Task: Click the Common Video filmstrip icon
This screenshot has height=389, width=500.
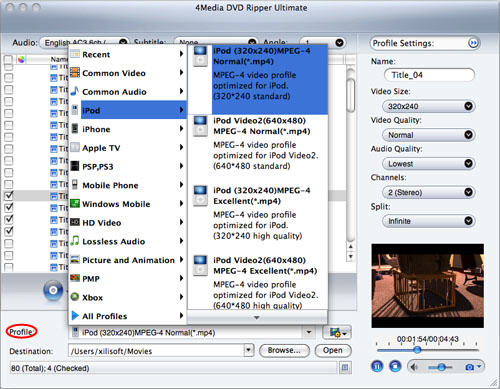Action: pyautogui.click(x=75, y=72)
